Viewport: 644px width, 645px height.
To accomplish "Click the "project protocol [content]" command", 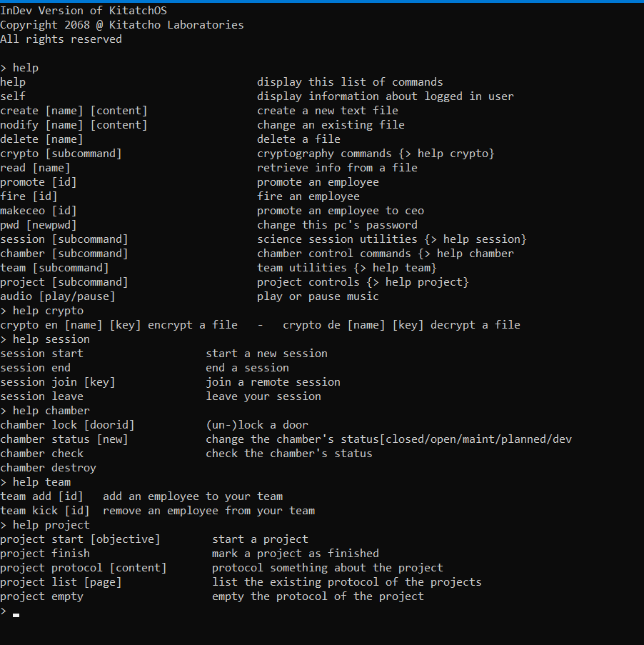I will click(x=84, y=568).
